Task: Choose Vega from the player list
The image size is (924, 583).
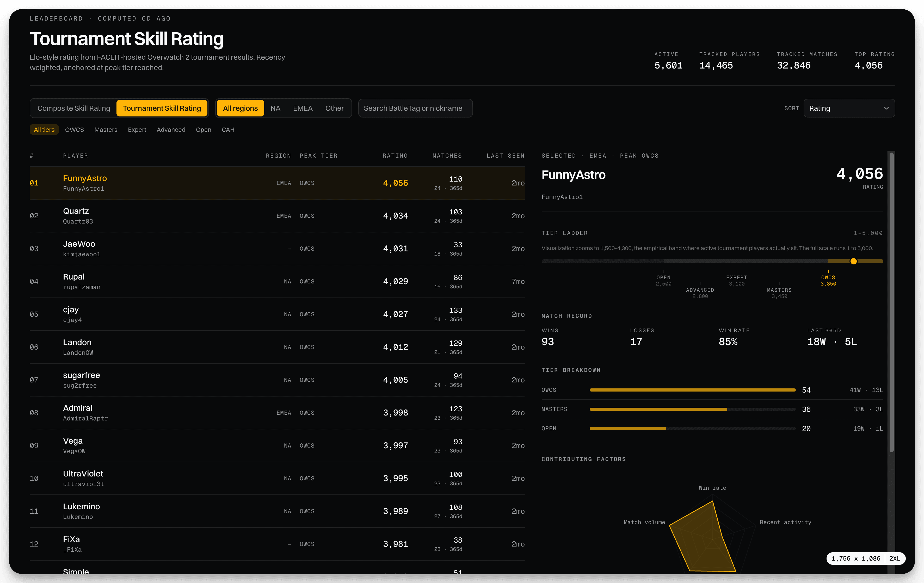Action: point(277,445)
